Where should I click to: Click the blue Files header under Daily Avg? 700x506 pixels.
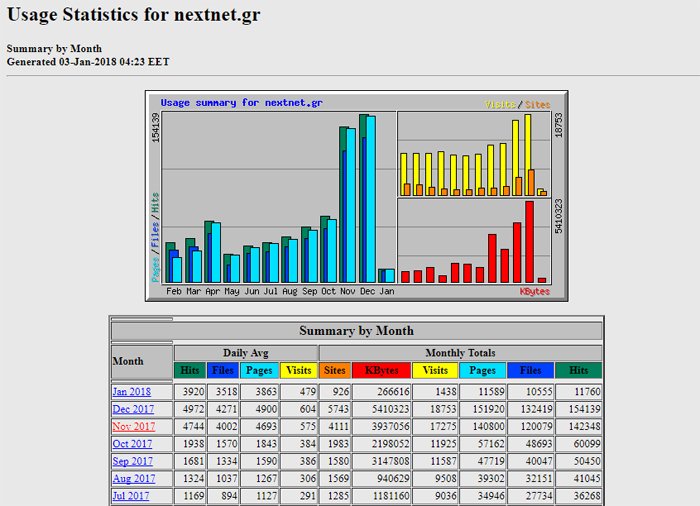pos(223,371)
